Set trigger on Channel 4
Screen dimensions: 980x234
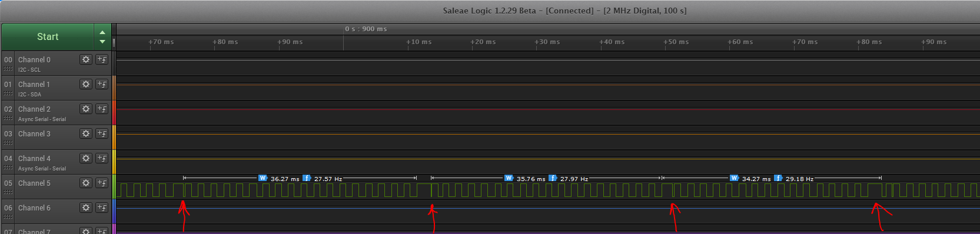pos(102,158)
